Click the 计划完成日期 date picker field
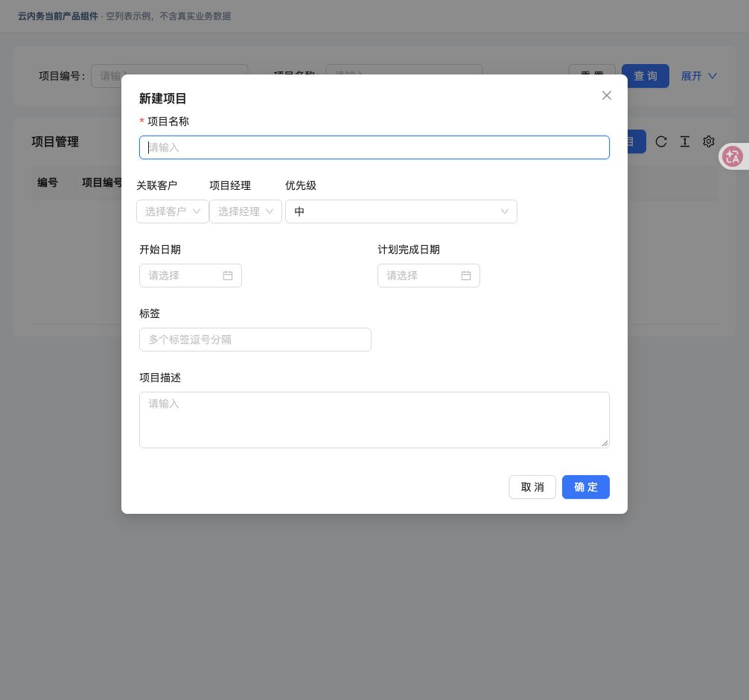Viewport: 749px width, 700px height. pyautogui.click(x=428, y=276)
